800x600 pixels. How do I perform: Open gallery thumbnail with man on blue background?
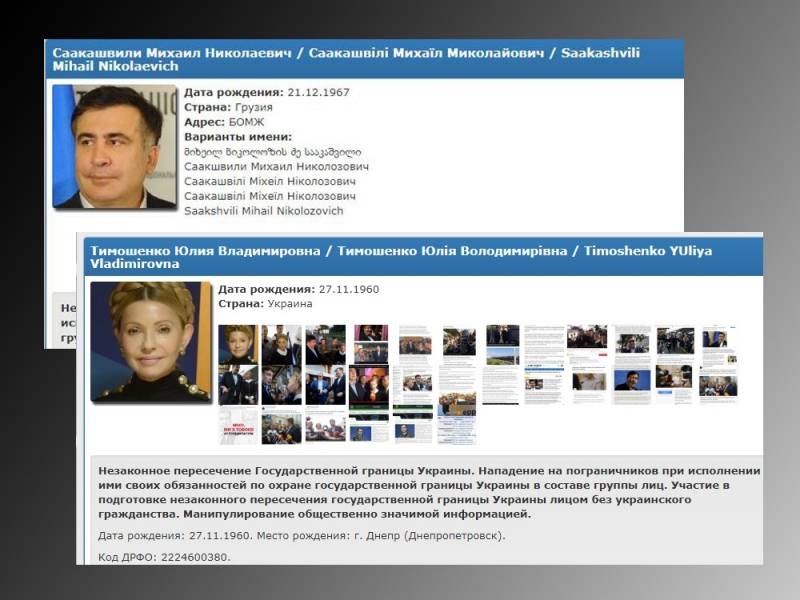(x=632, y=382)
